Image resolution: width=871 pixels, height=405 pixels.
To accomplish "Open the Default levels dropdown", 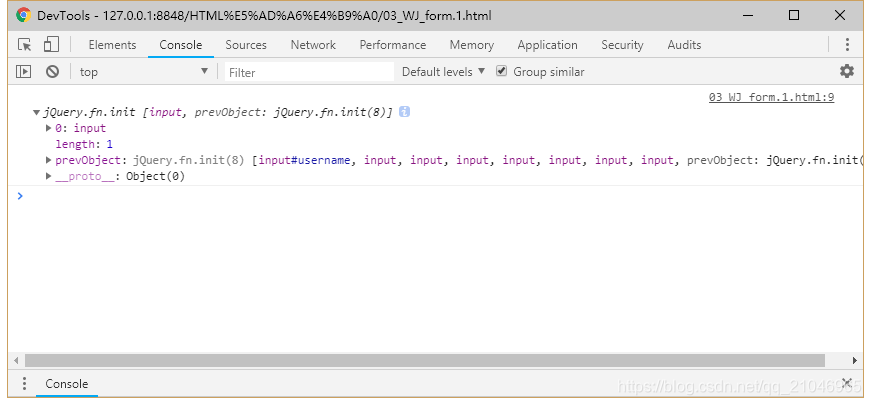I will click(x=443, y=72).
